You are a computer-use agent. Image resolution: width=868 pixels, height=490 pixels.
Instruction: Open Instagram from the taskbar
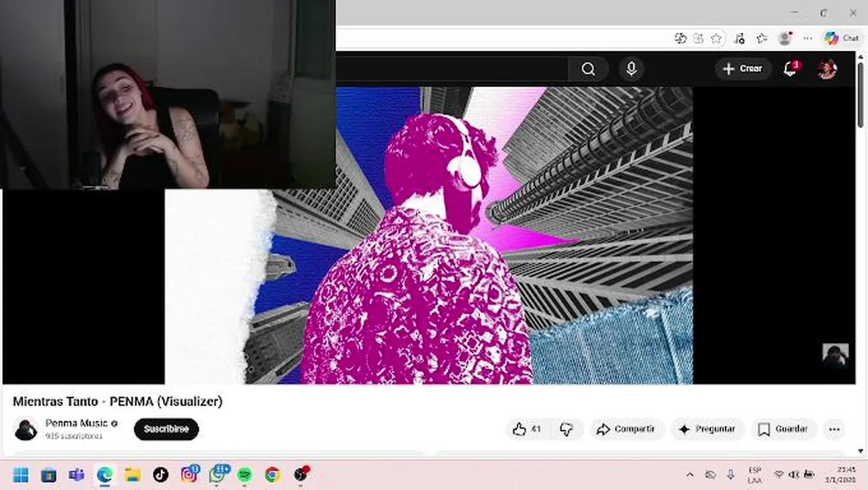[189, 474]
